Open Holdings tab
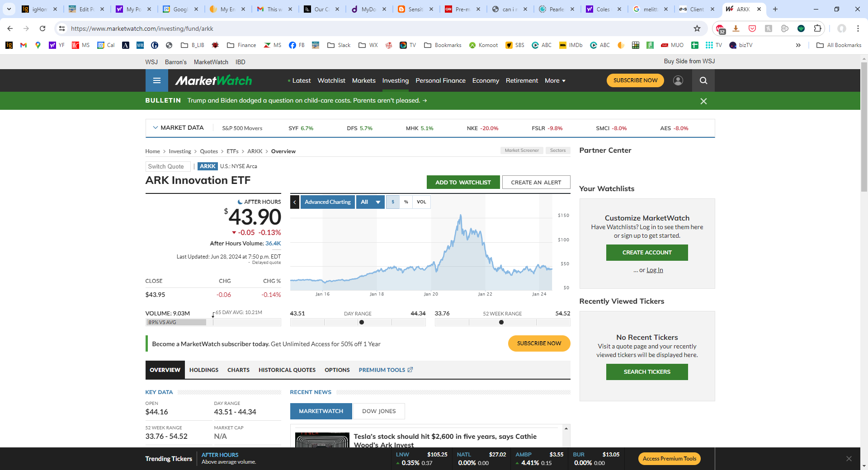868x470 pixels. [204, 370]
